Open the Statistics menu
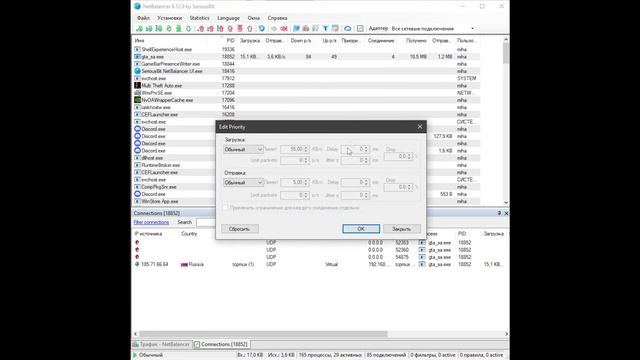 pos(199,18)
